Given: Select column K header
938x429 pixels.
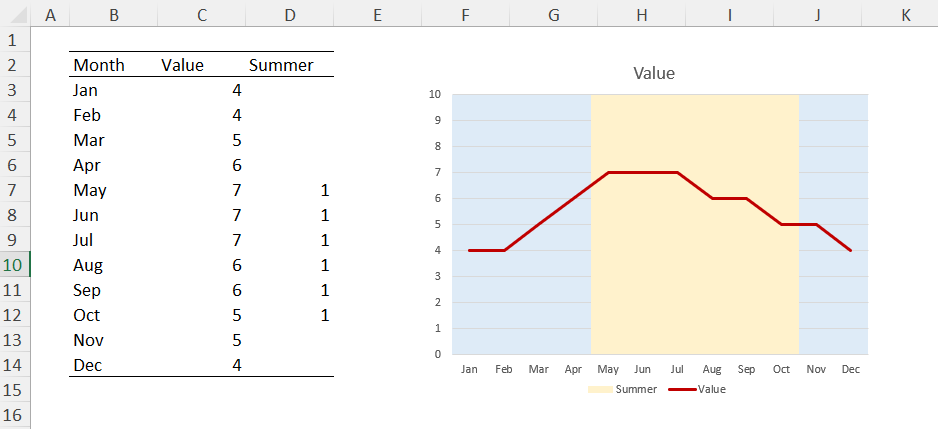Looking at the screenshot, I should click(906, 14).
